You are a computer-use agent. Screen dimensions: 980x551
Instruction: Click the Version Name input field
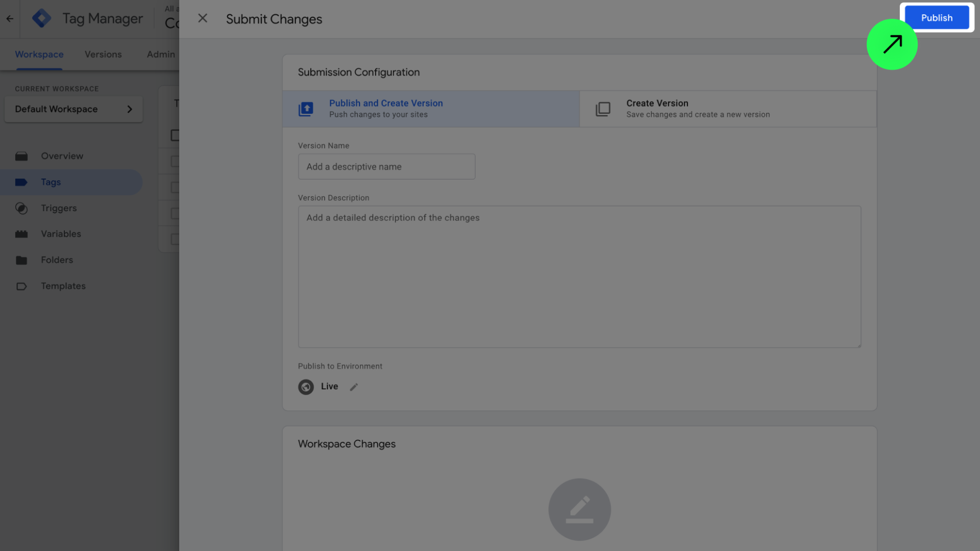[386, 167]
